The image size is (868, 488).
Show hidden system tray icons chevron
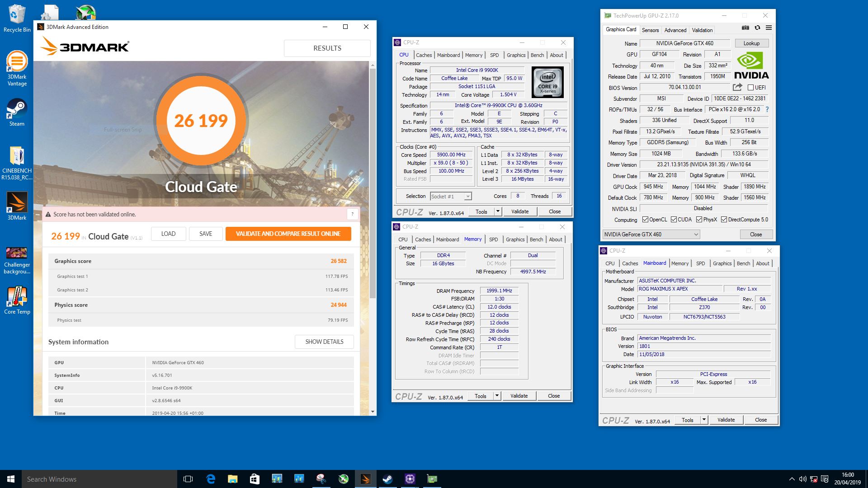tap(792, 479)
